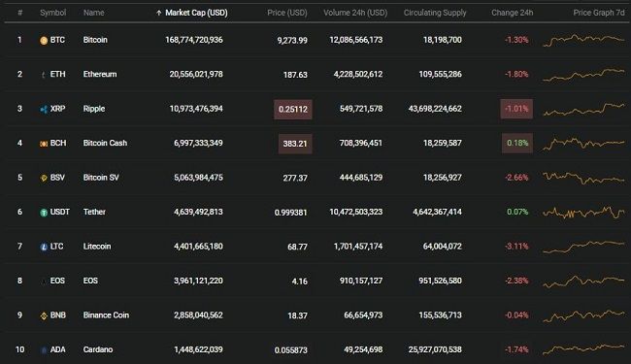Sort table by Market Cap (USD) column
The image size is (631, 364).
(196, 13)
